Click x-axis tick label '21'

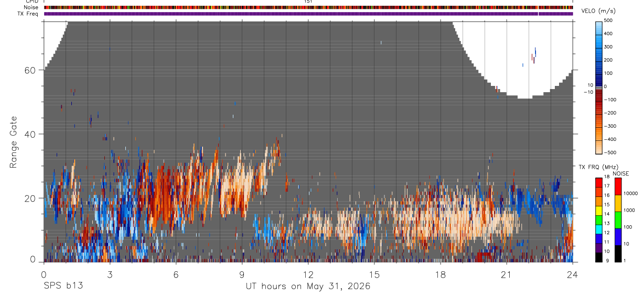(507, 274)
